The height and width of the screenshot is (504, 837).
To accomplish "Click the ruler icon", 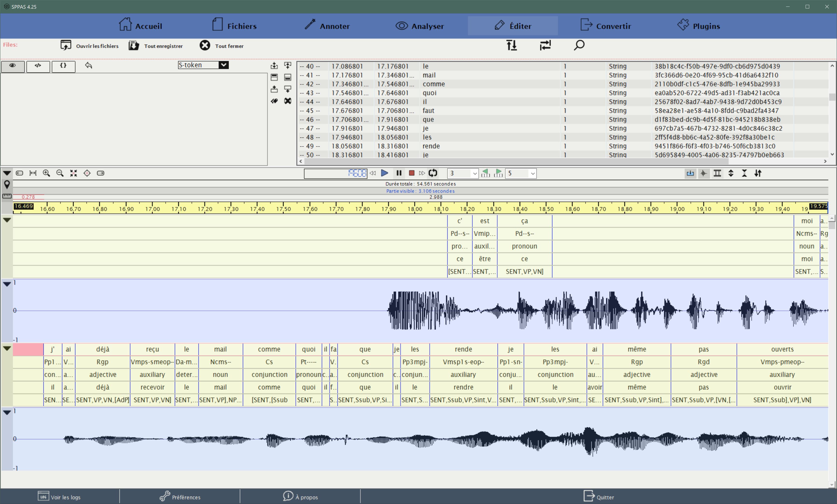I will pos(7,196).
